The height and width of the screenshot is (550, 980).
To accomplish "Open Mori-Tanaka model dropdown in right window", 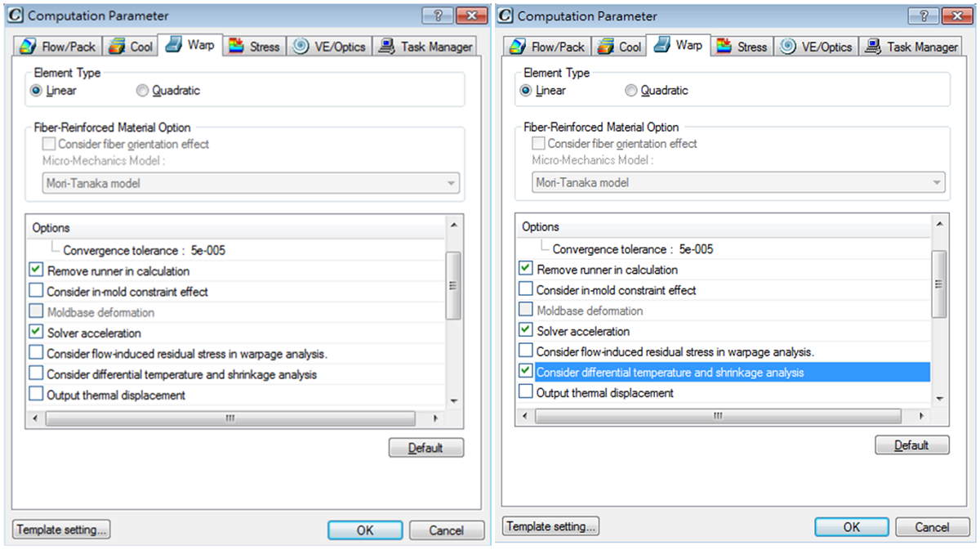I will 738,182.
